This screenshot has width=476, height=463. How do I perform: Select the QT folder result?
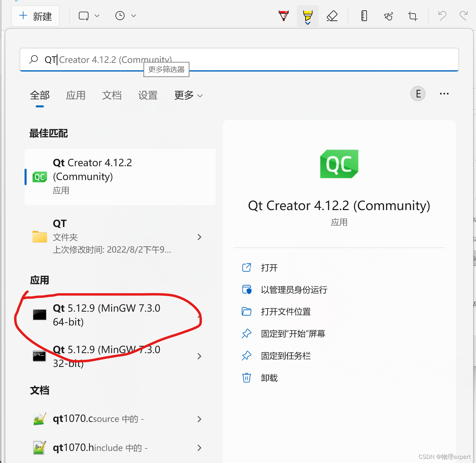pyautogui.click(x=120, y=237)
